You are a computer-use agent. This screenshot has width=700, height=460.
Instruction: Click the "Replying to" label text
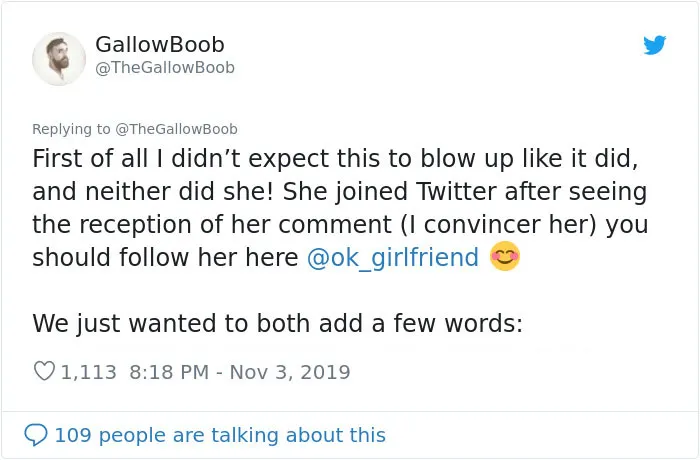pyautogui.click(x=71, y=129)
